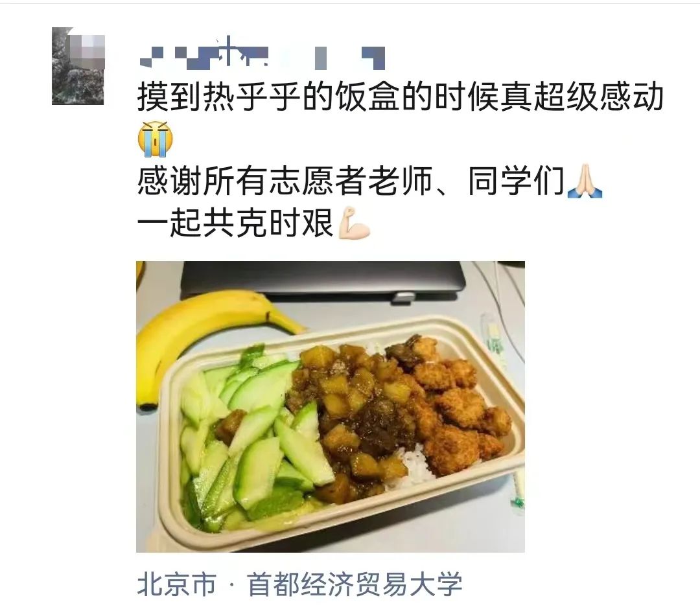Viewport: 700px width, 611px height.
Task: Click the text 一起共克时艰
Action: click(236, 223)
